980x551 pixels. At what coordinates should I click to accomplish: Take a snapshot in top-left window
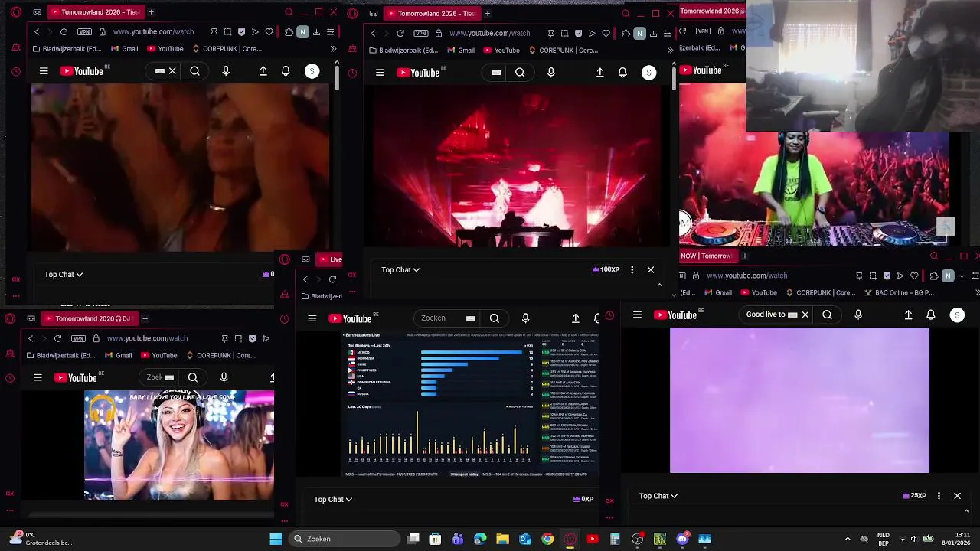click(227, 32)
